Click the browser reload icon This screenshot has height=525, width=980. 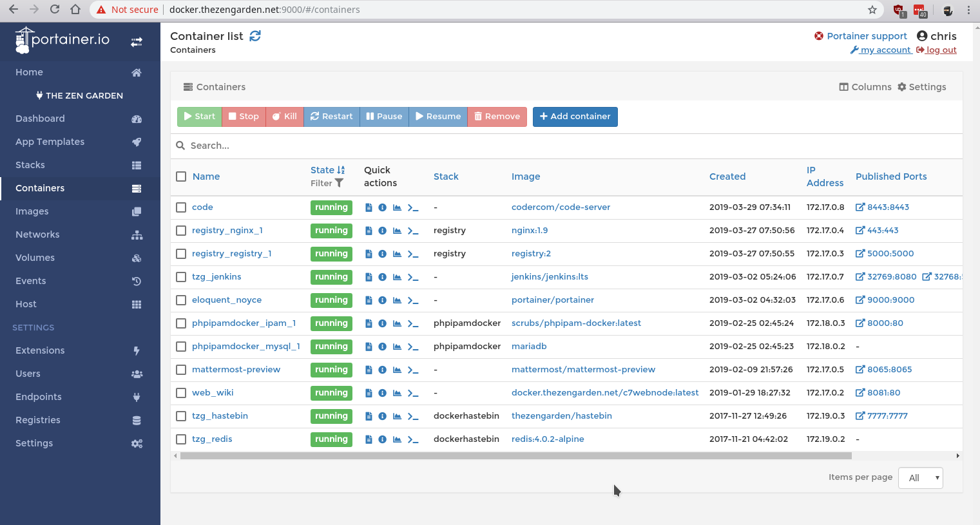55,10
